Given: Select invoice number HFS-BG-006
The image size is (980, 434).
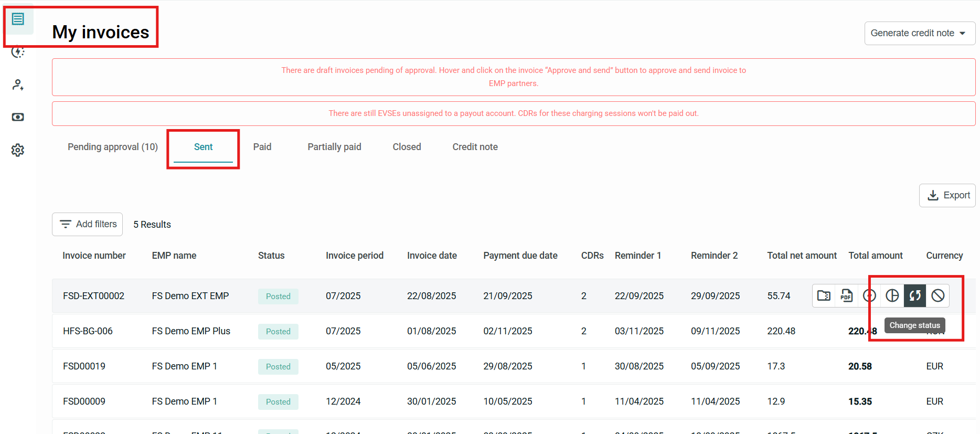Looking at the screenshot, I should [88, 331].
